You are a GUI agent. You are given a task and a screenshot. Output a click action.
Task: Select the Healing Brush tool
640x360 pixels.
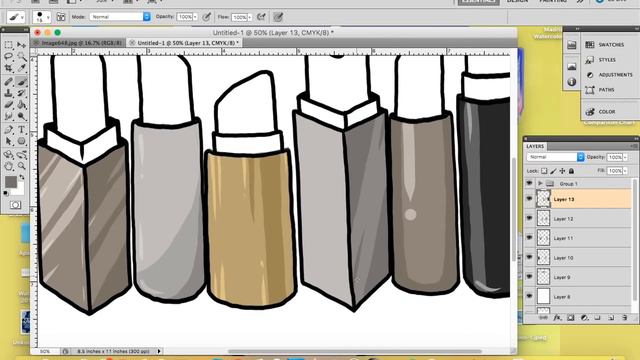(9, 82)
